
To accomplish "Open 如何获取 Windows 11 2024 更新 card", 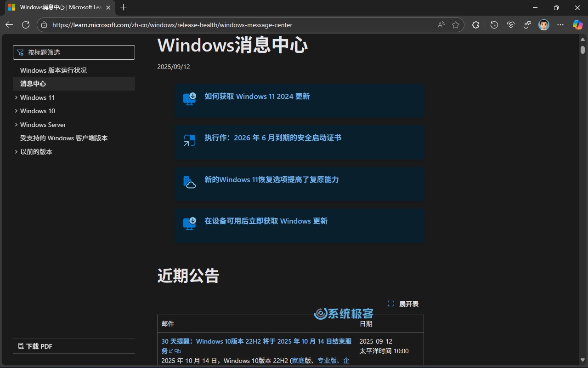I will pyautogui.click(x=257, y=96).
